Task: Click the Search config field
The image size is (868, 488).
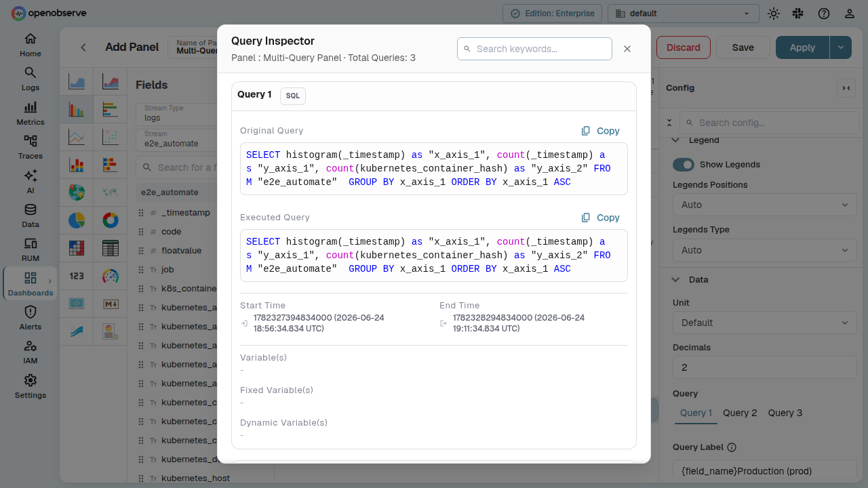Action: click(x=770, y=123)
